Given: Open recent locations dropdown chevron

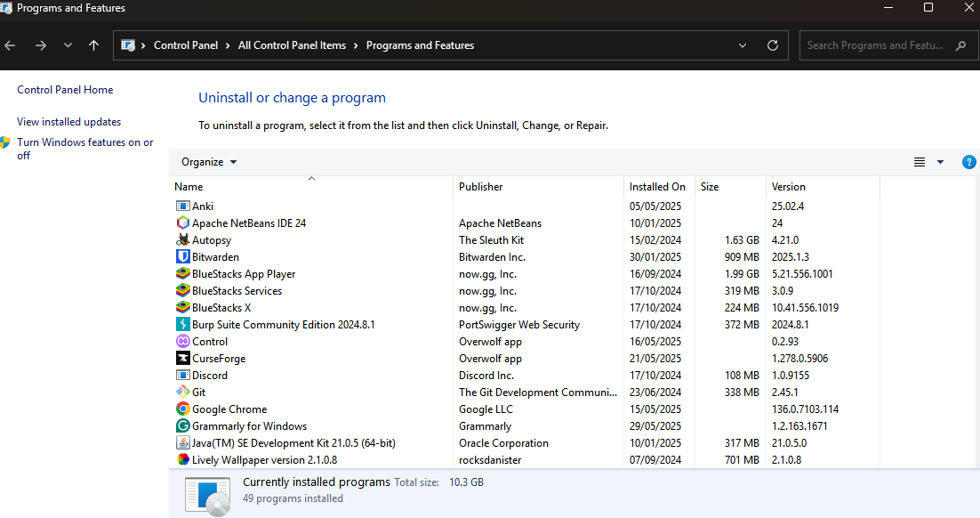Looking at the screenshot, I should click(x=68, y=45).
